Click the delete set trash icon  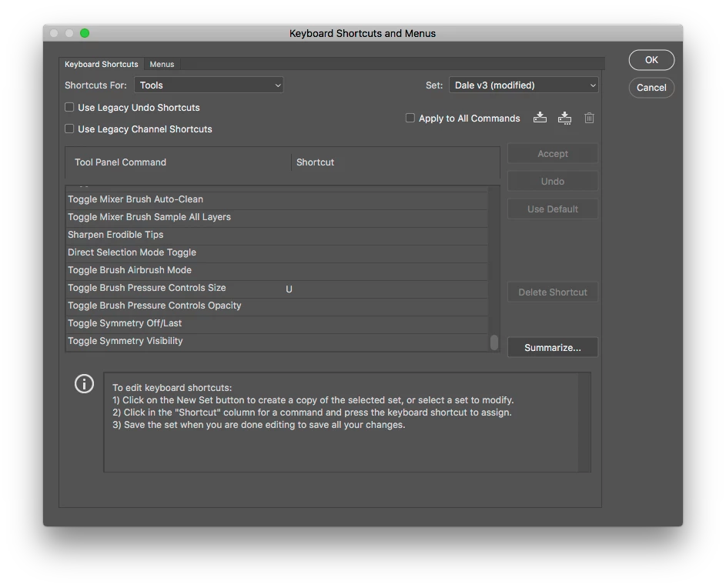click(589, 118)
